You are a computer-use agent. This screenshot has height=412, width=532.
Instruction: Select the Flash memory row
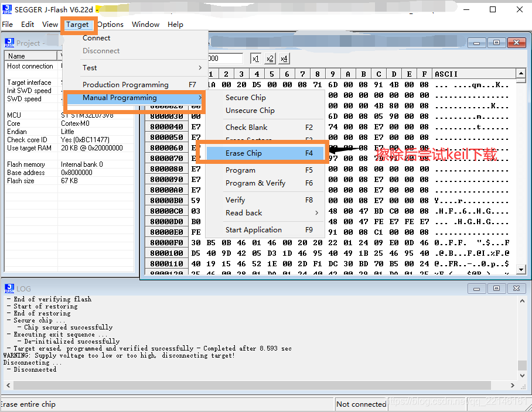tap(69, 164)
